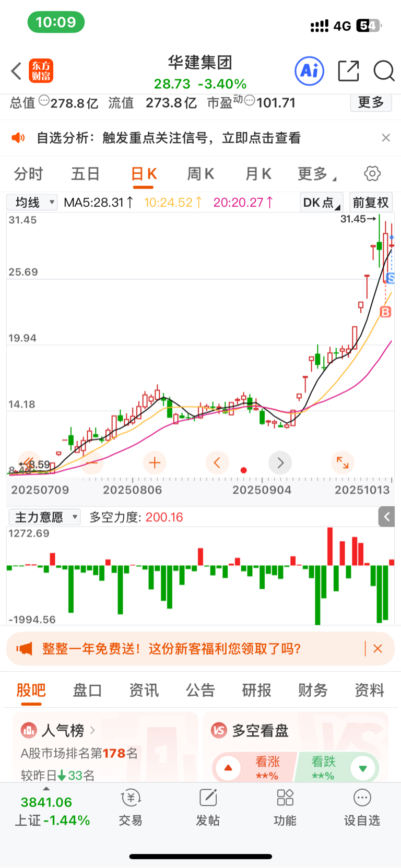Open the 人气榜 chart icon
The height and width of the screenshot is (868, 401).
[29, 730]
